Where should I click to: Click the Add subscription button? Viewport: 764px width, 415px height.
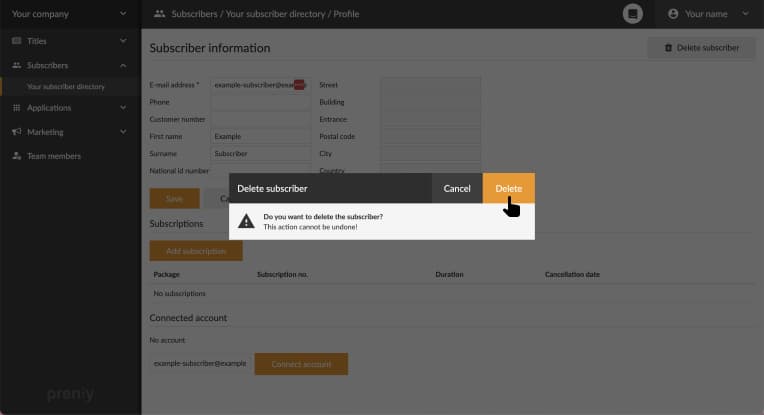(x=196, y=251)
